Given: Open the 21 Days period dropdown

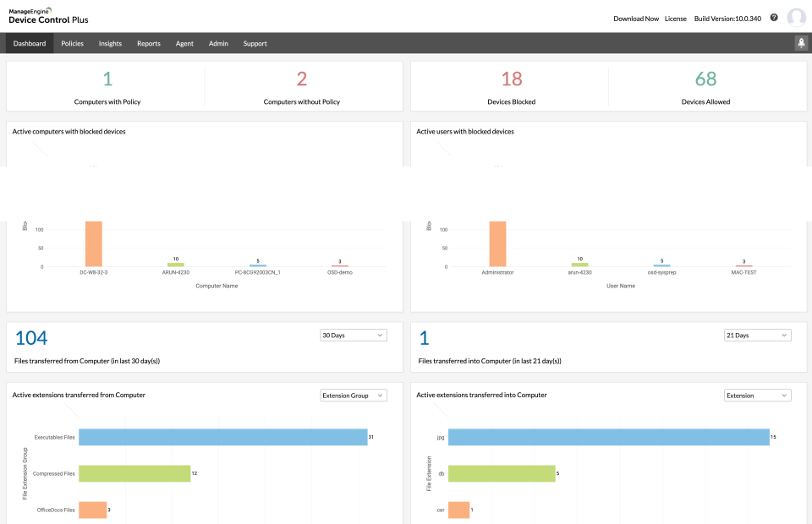Looking at the screenshot, I should (757, 335).
